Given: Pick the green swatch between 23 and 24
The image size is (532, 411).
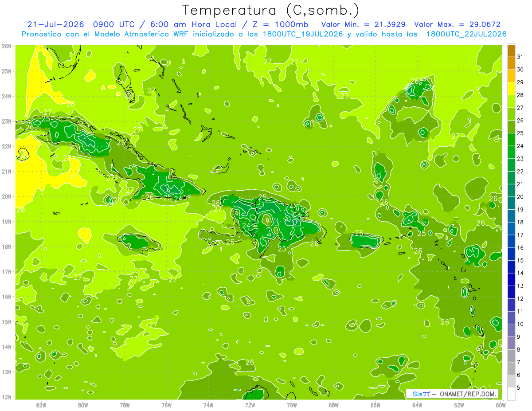Looking at the screenshot, I should click(511, 152).
